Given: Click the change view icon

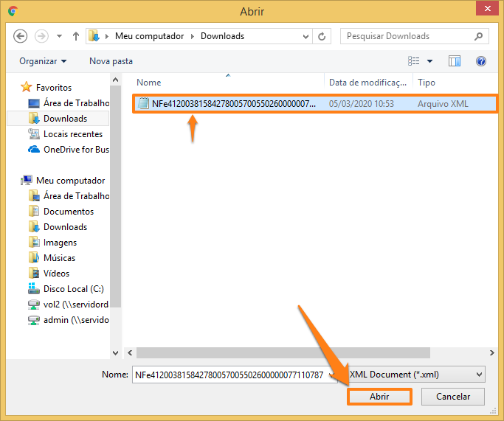Looking at the screenshot, I should tap(415, 61).
